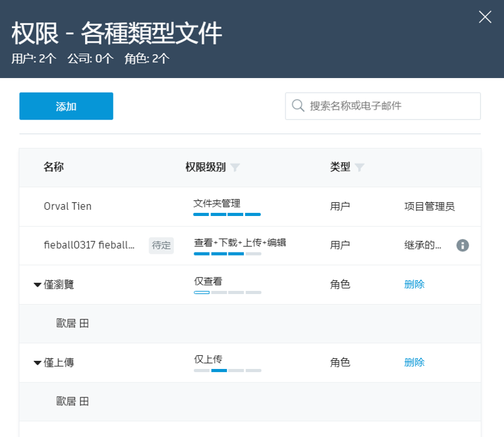Click the 名称 column header
The width and height of the screenshot is (504, 437).
pyautogui.click(x=54, y=167)
